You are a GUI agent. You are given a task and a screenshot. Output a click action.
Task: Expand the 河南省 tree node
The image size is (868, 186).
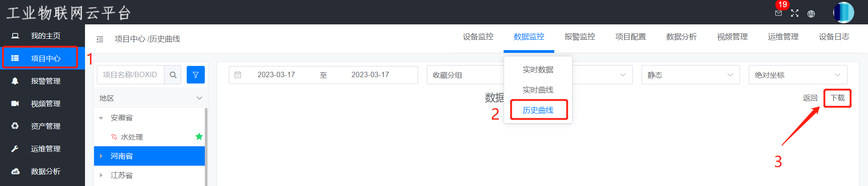tap(101, 156)
